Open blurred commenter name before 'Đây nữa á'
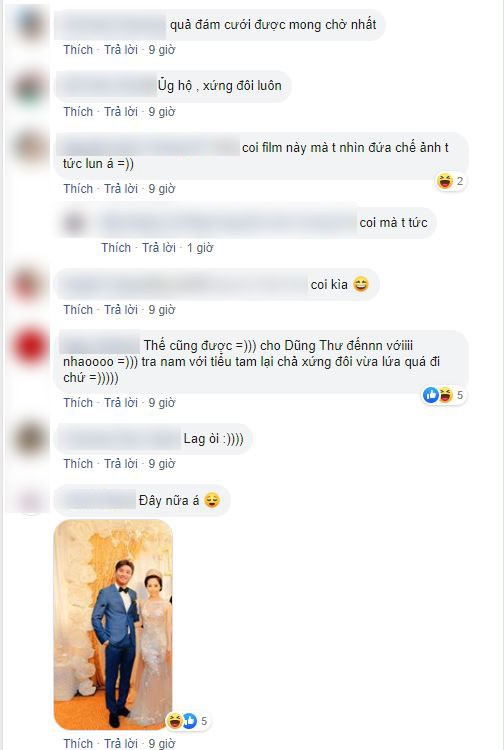The image size is (504, 750). tap(98, 500)
